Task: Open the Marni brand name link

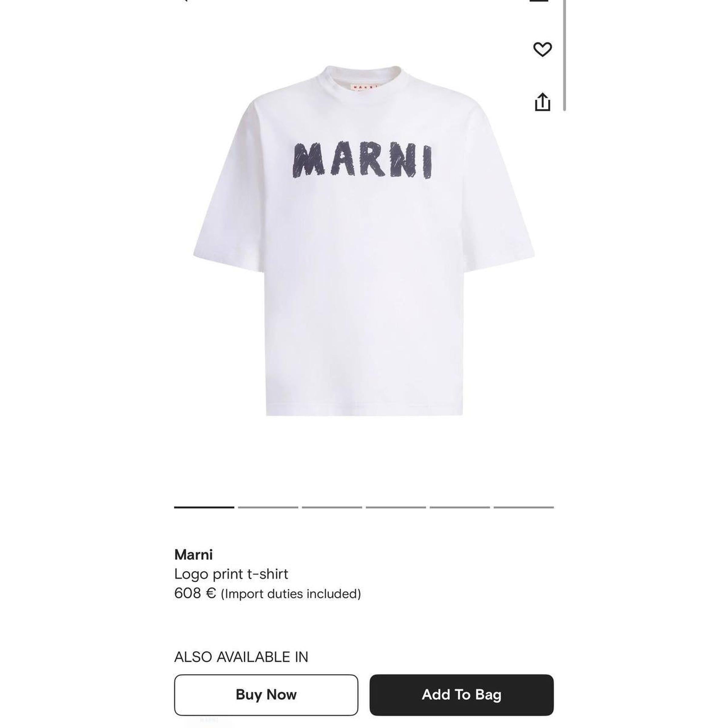Action: tap(193, 555)
